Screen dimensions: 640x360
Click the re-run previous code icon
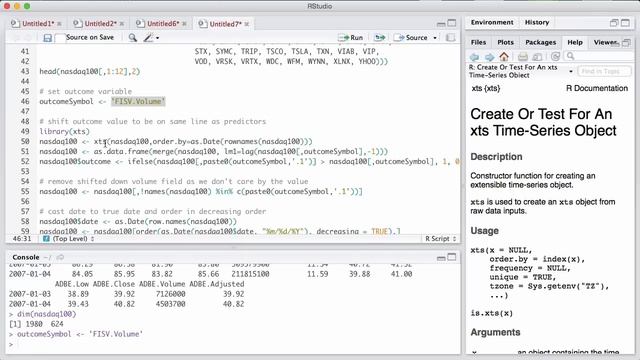pyautogui.click(x=380, y=38)
